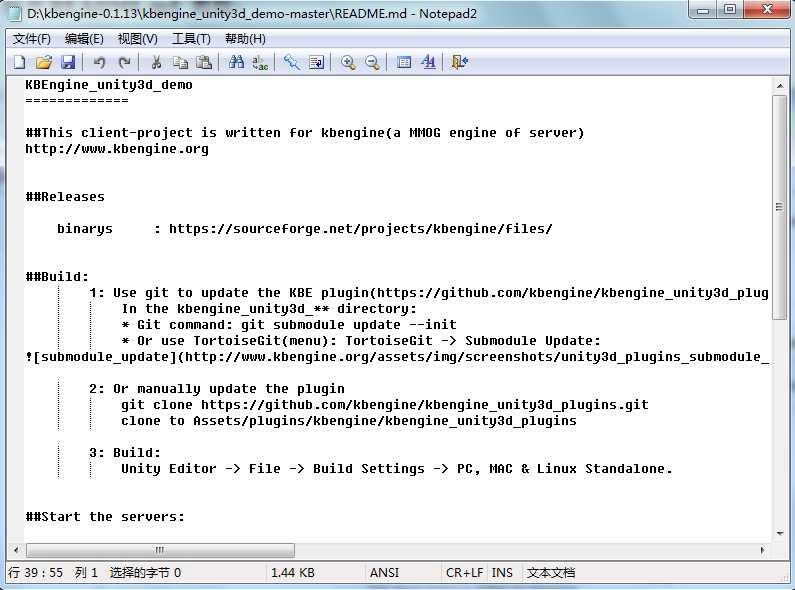Redo the last undone edit

[x=124, y=62]
